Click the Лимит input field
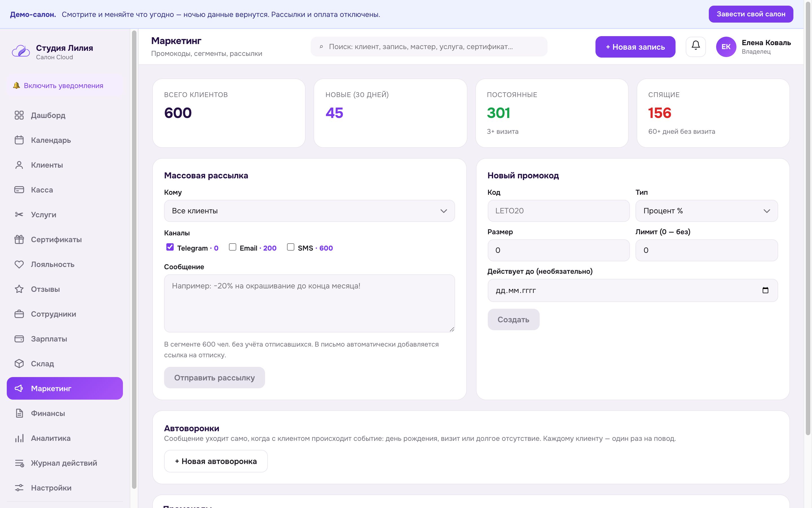This screenshot has width=812, height=508. (707, 250)
